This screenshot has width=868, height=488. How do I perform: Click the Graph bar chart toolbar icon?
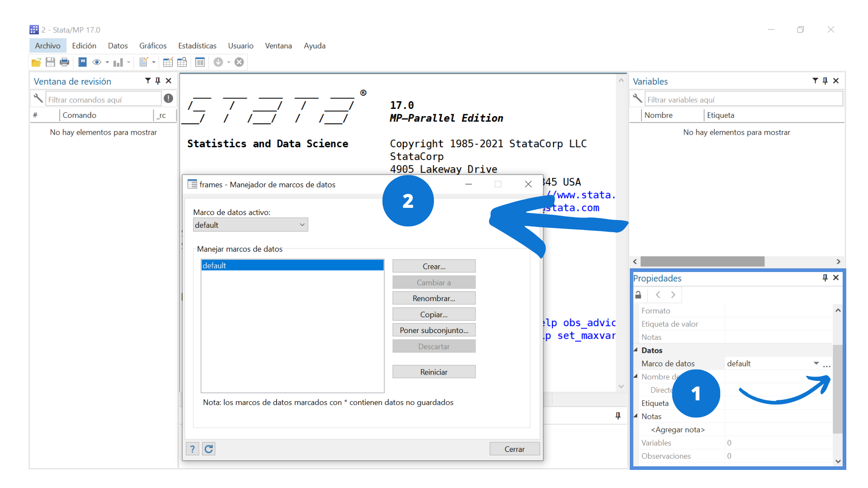[118, 62]
